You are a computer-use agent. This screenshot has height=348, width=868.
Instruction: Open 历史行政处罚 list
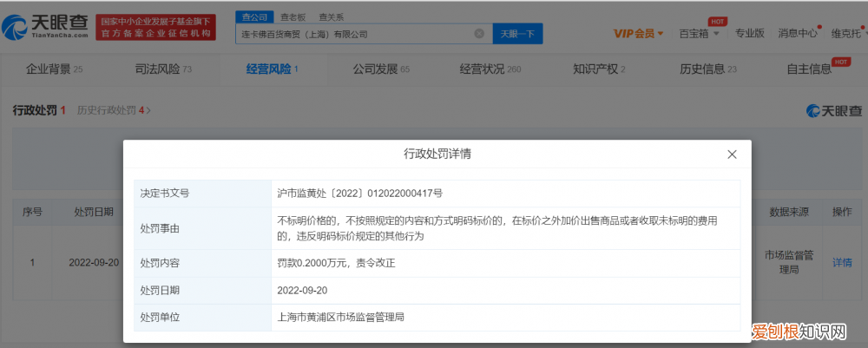(114, 110)
